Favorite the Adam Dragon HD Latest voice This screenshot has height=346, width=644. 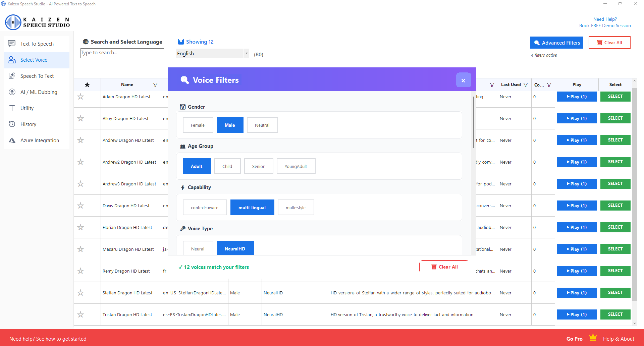click(x=80, y=97)
